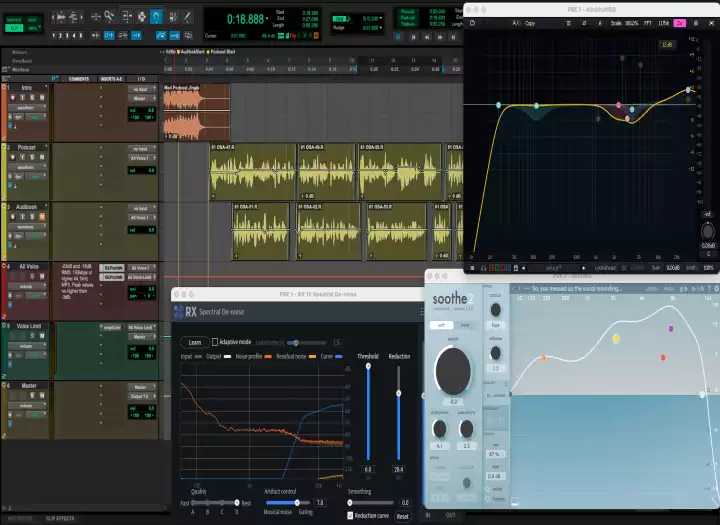
Task: Select hard mode in soothe2
Action: pos(465,325)
